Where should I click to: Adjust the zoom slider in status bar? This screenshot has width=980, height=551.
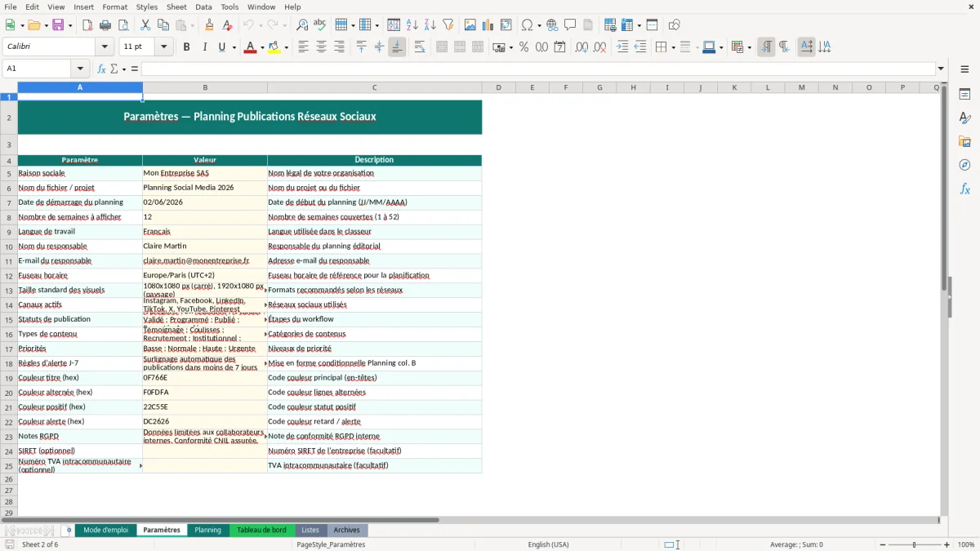tap(914, 544)
